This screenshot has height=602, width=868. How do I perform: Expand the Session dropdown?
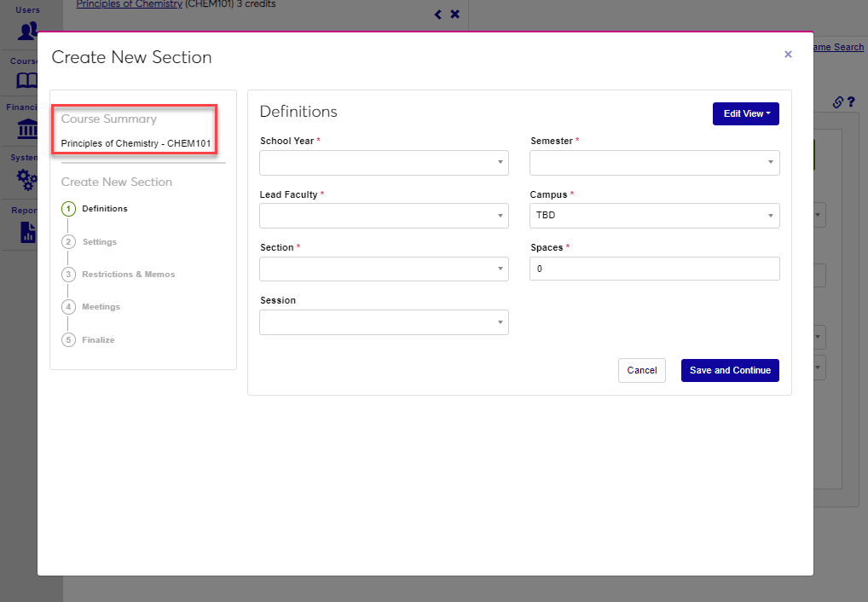pos(384,322)
